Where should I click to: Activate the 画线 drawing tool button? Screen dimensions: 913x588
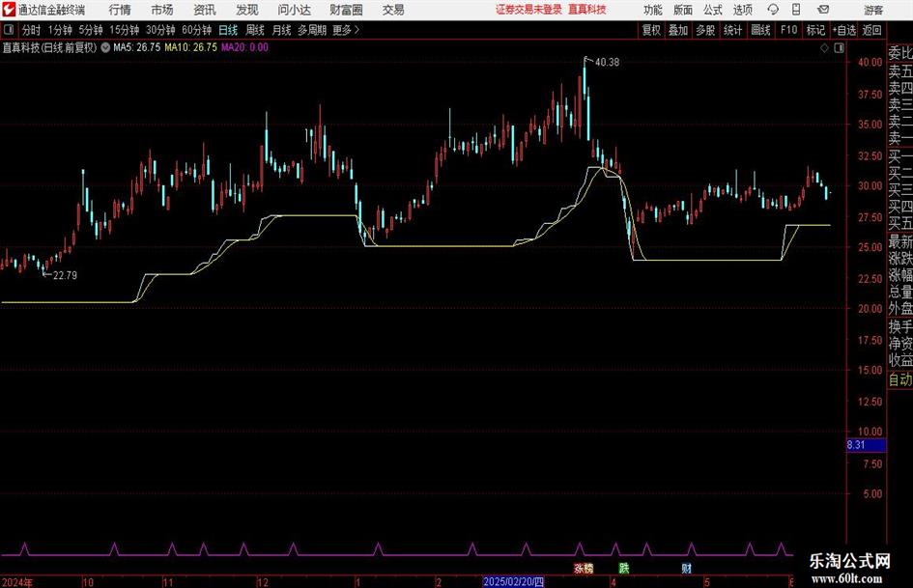coord(760,30)
